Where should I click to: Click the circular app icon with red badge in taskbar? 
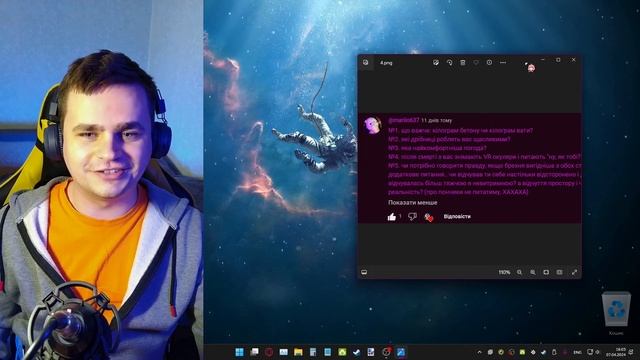coord(386,352)
